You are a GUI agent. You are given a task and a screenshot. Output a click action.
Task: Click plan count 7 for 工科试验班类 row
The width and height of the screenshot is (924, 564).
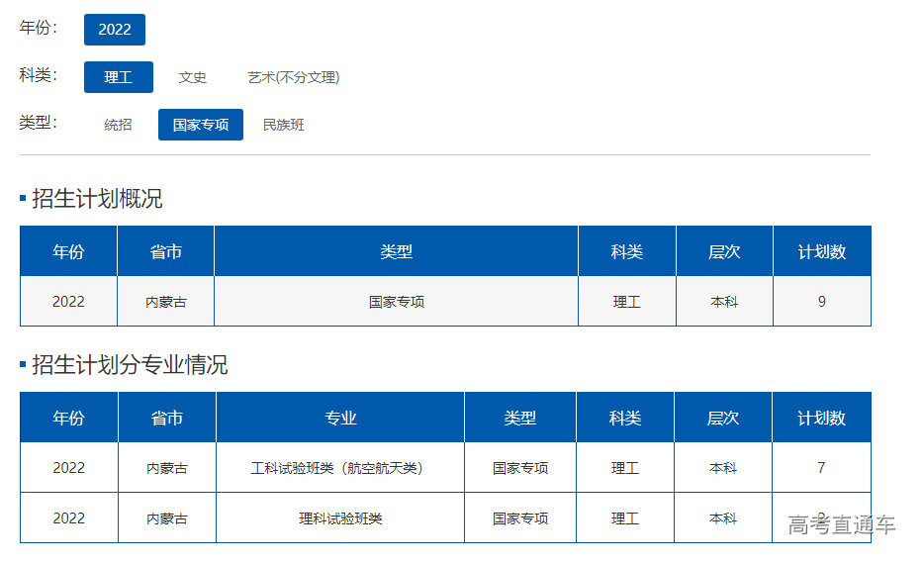point(821,468)
